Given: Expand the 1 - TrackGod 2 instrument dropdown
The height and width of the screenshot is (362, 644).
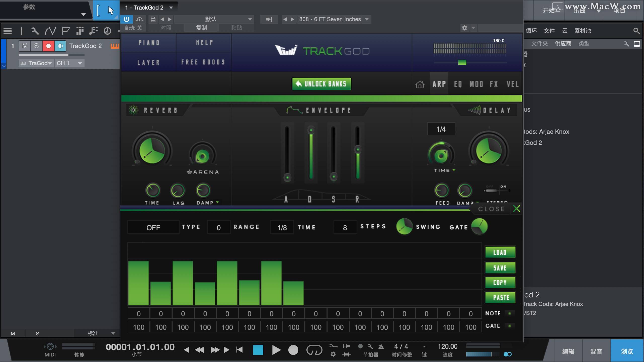Looking at the screenshot, I should 171,8.
